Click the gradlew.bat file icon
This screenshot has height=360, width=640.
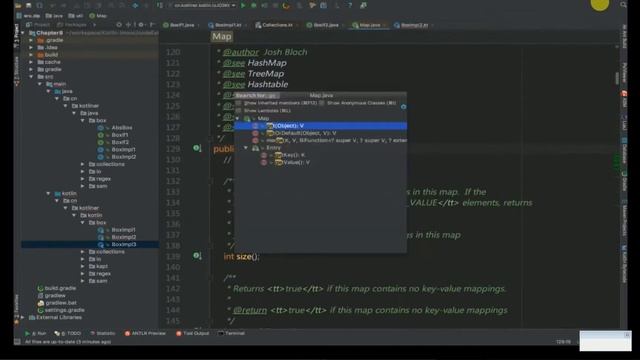40,303
